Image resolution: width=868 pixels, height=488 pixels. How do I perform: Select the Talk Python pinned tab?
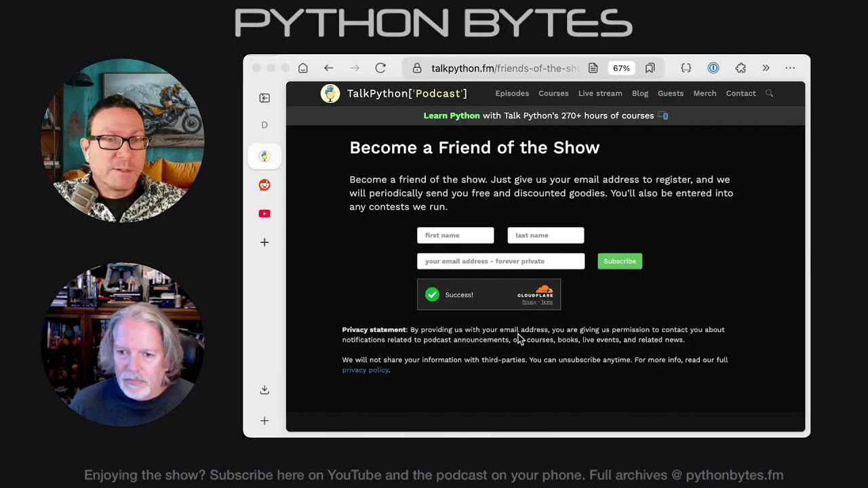tap(264, 156)
